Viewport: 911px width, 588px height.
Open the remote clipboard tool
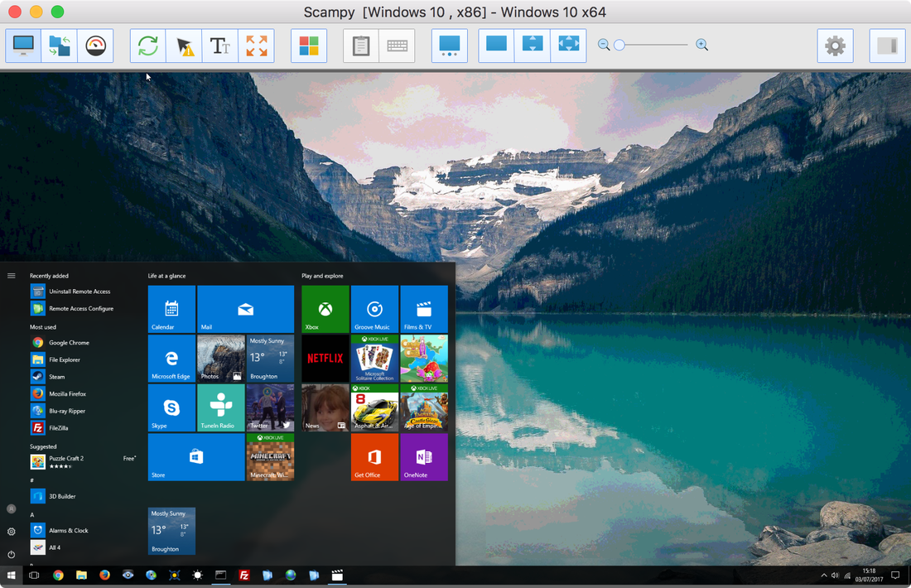tap(360, 46)
